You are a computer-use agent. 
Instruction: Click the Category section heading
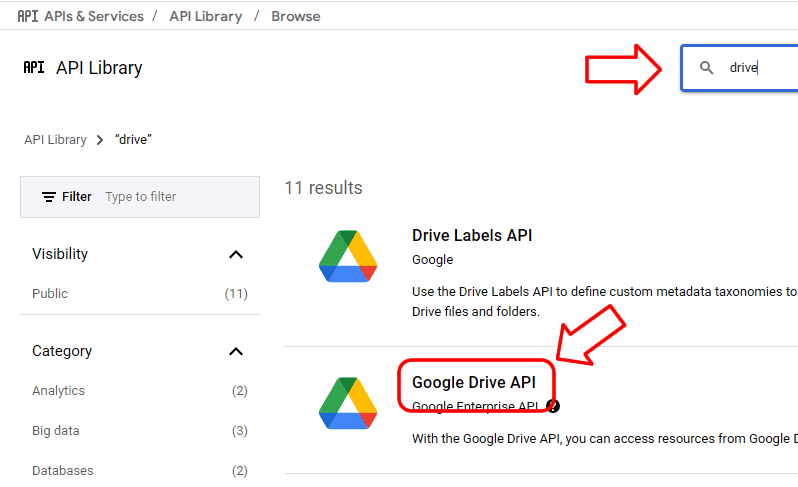click(x=62, y=351)
